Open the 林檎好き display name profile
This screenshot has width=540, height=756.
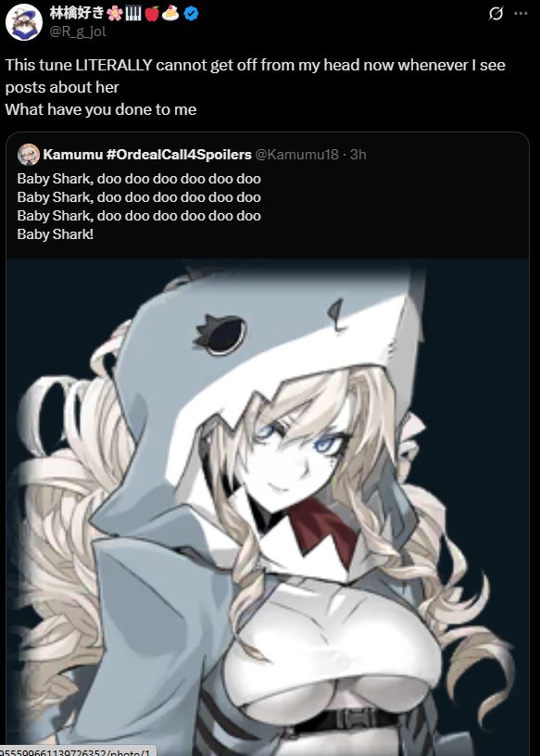(x=76, y=14)
